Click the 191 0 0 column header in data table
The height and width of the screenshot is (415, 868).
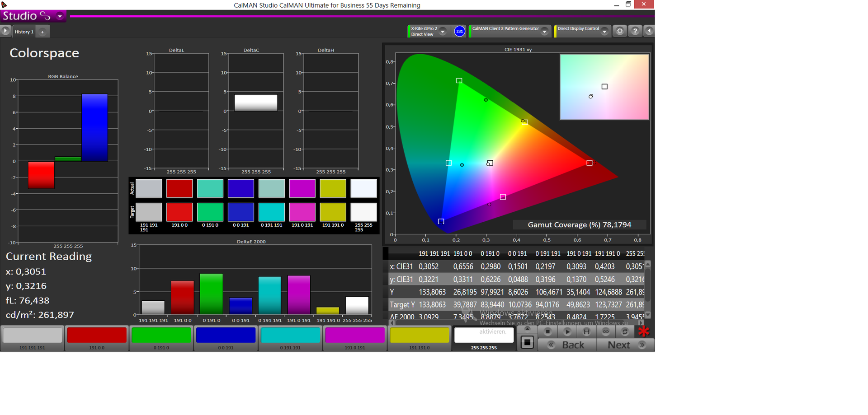pos(462,254)
